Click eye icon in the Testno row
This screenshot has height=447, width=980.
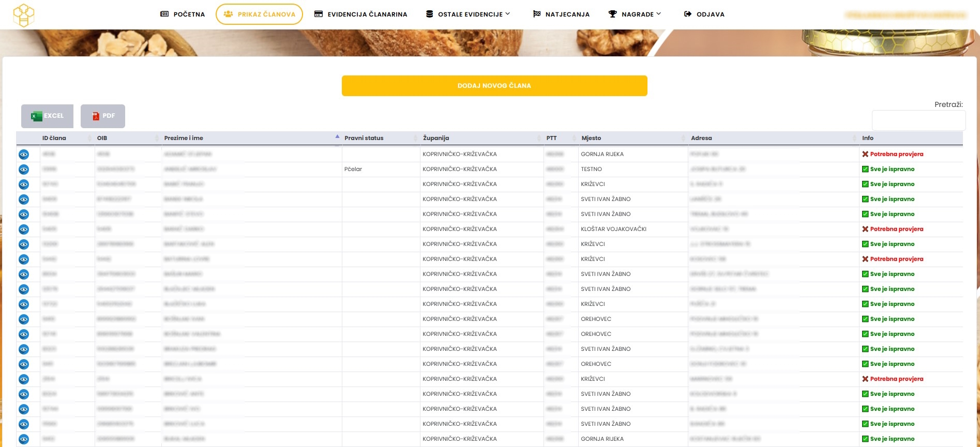pyautogui.click(x=24, y=169)
